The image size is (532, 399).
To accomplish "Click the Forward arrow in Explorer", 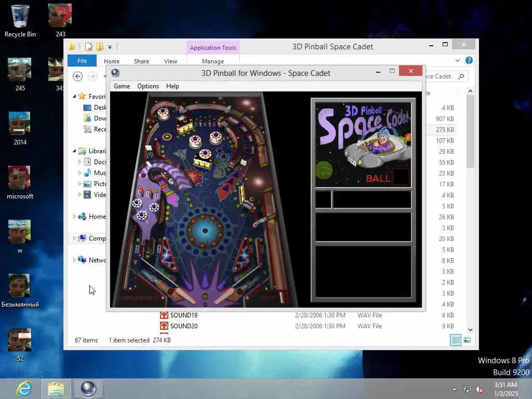I will pyautogui.click(x=92, y=76).
